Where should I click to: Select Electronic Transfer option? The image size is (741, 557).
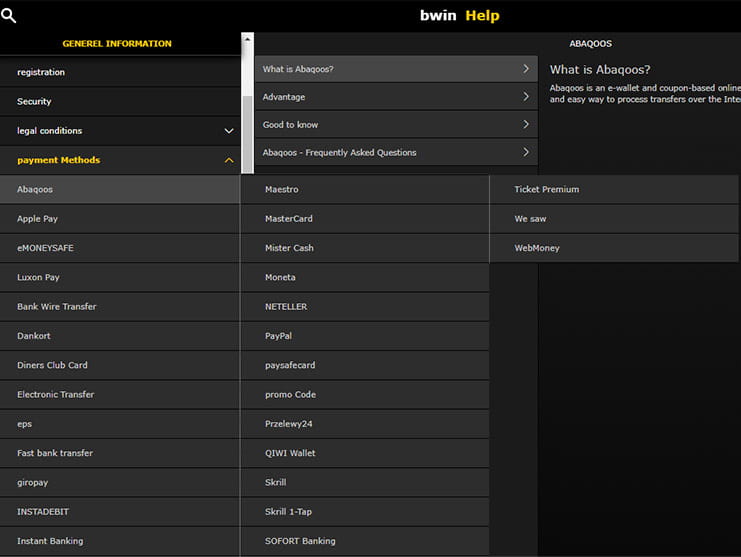click(x=120, y=394)
